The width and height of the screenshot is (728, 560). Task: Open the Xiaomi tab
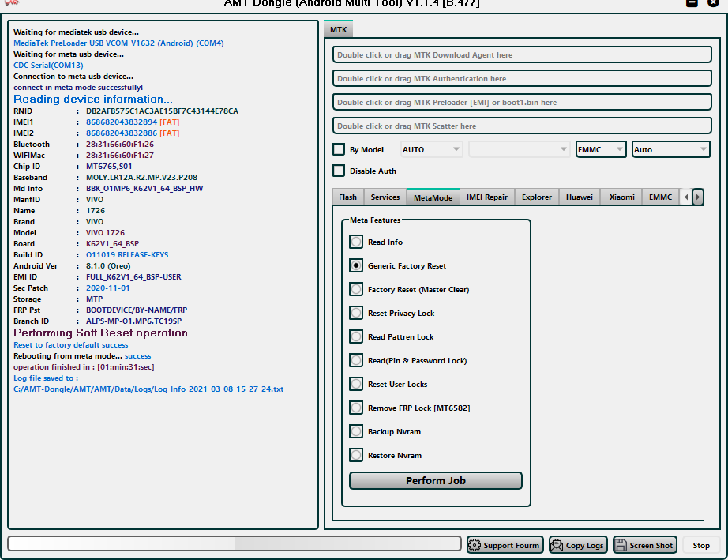[x=621, y=197]
